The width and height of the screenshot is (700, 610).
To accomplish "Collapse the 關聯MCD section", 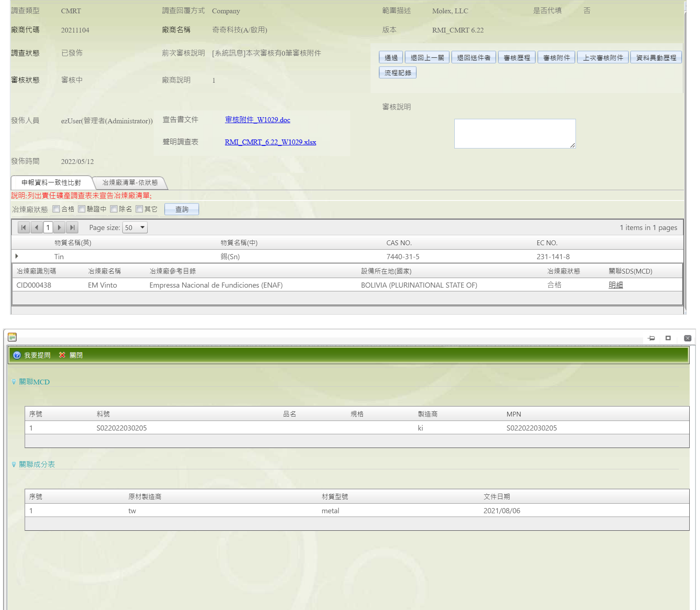I will [x=14, y=382].
